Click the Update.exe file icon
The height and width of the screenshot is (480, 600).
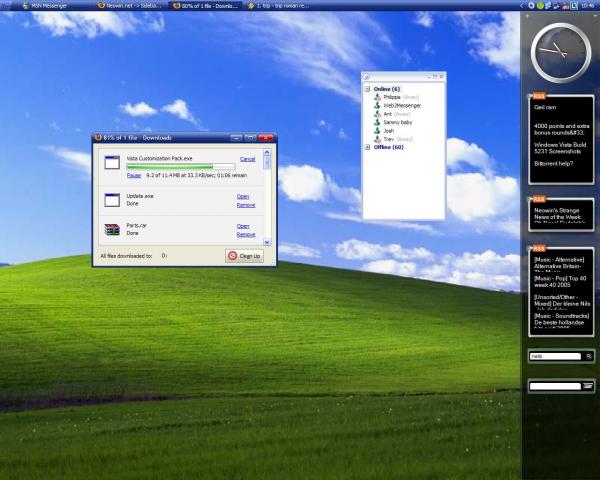pos(112,200)
